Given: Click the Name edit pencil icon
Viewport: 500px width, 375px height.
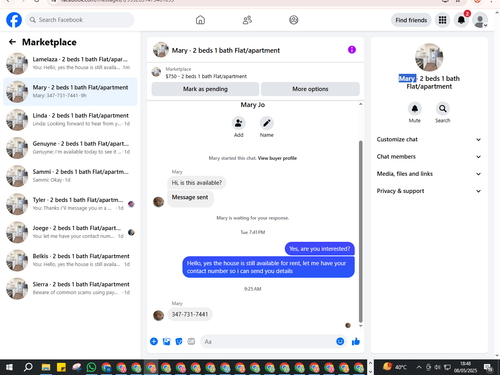Looking at the screenshot, I should [x=267, y=123].
